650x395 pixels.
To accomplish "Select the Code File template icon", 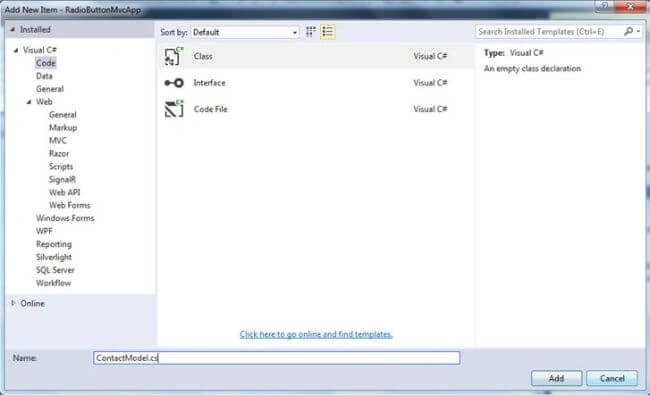I will 174,109.
